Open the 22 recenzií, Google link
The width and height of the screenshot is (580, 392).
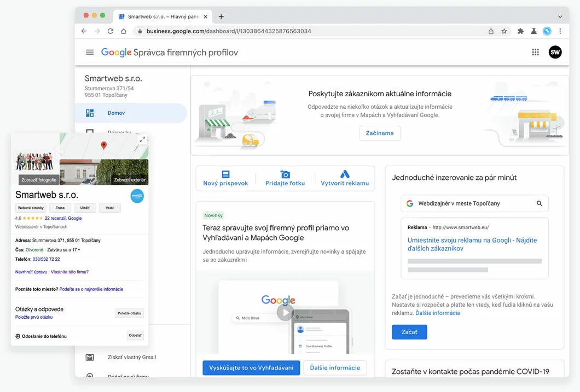pyautogui.click(x=63, y=218)
